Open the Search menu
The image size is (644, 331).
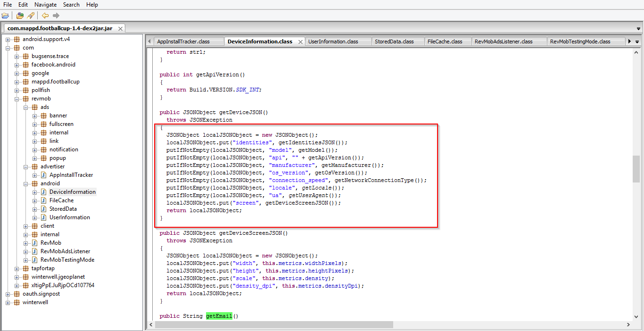pos(71,5)
